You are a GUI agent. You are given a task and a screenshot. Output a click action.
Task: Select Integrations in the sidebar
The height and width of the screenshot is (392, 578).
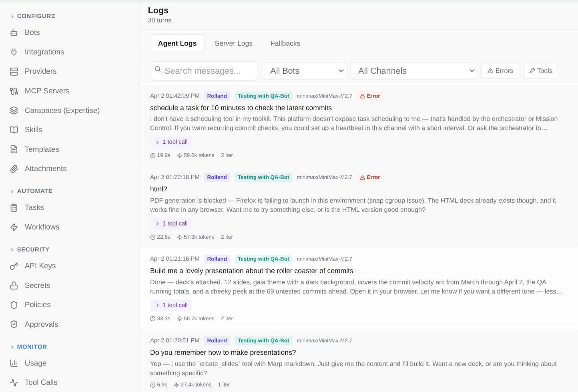pos(44,52)
